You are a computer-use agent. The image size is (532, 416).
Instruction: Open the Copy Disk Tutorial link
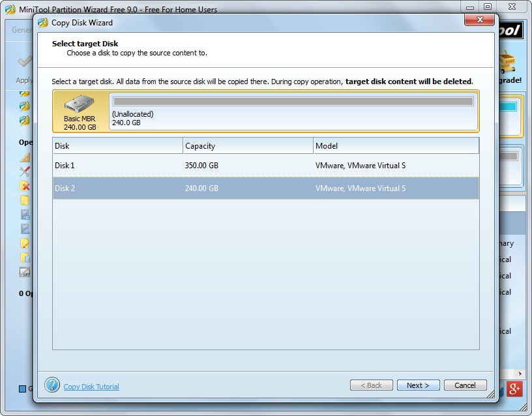click(91, 387)
